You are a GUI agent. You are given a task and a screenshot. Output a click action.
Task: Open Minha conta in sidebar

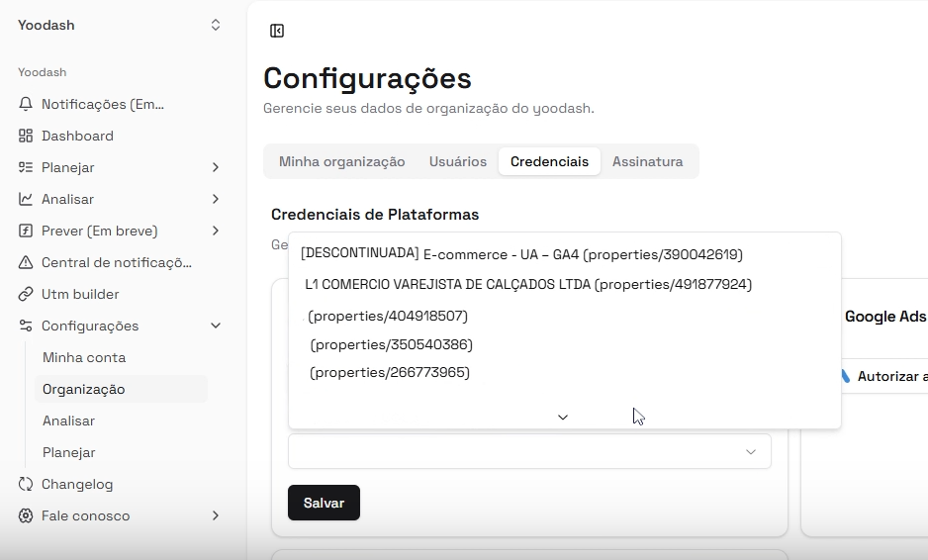click(x=84, y=357)
